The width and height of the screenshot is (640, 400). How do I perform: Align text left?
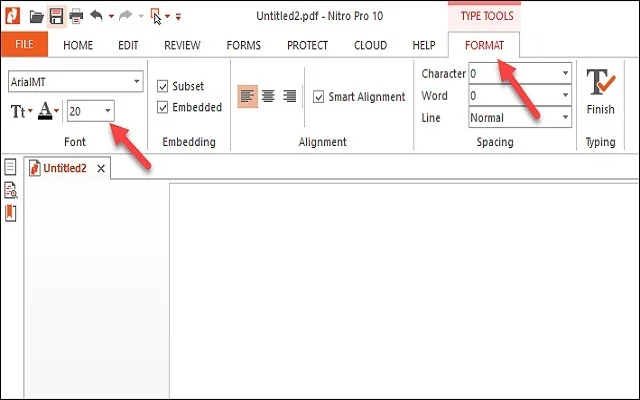pos(247,96)
